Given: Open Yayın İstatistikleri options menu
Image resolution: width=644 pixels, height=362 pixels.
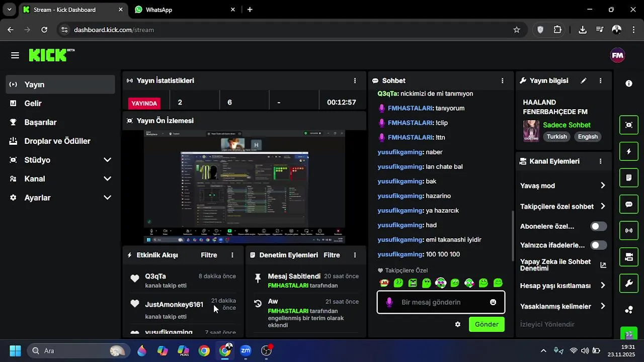Looking at the screenshot, I should (355, 80).
